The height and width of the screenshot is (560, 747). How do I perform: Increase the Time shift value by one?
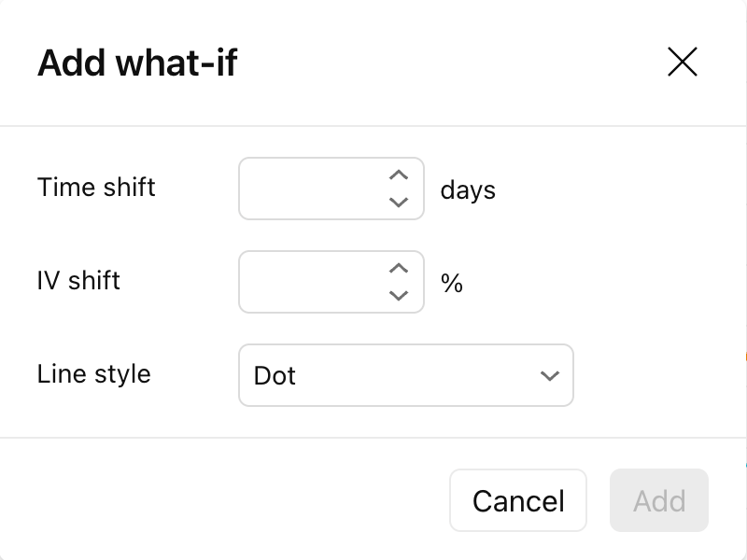[x=399, y=175]
